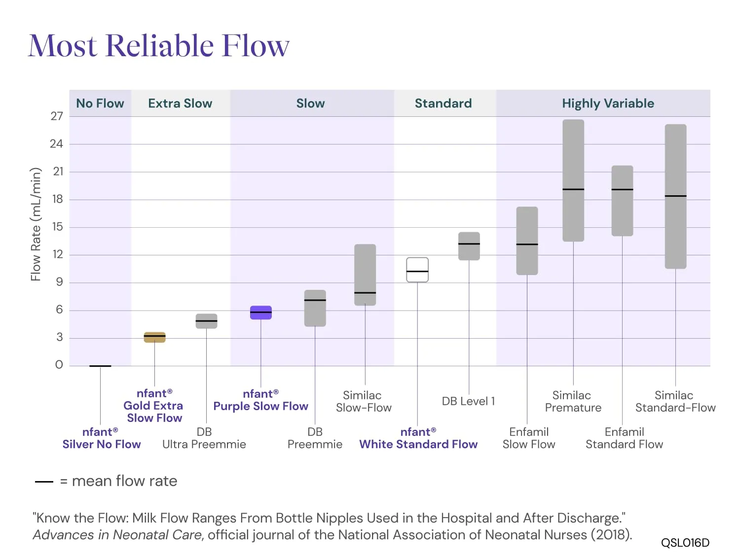The width and height of the screenshot is (740, 560).
Task: Click the DB Level 1 gray bar
Action: pyautogui.click(x=469, y=246)
